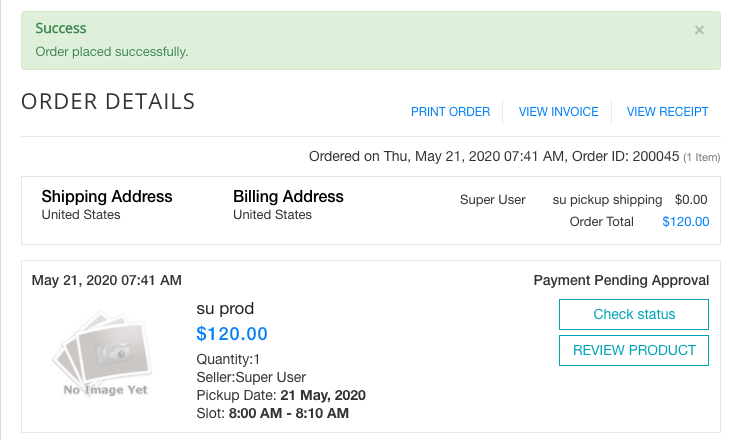Dismiss the success alert with the X
The width and height of the screenshot is (736, 440).
[699, 30]
